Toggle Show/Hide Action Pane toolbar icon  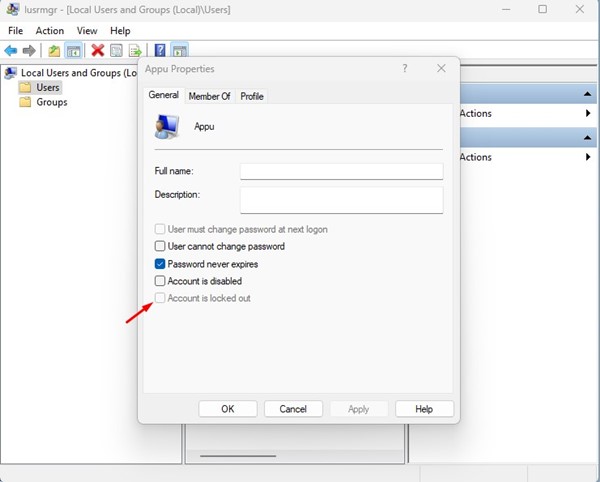pos(179,50)
